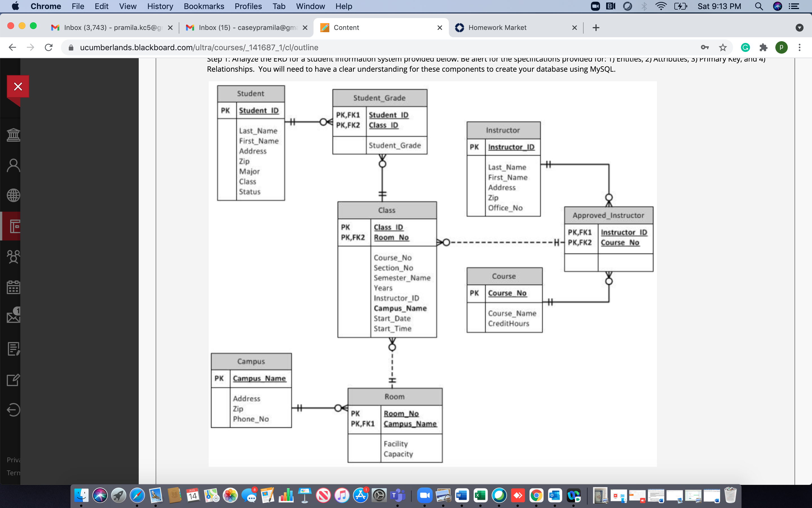Open the Trash in the Dock
The height and width of the screenshot is (508, 812).
click(730, 495)
